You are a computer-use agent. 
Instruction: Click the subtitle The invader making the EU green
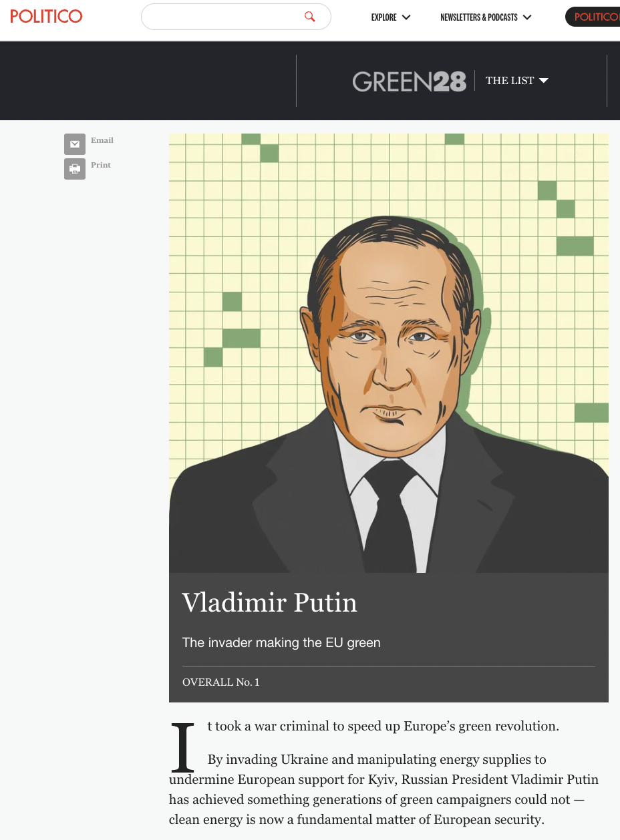coord(281,643)
